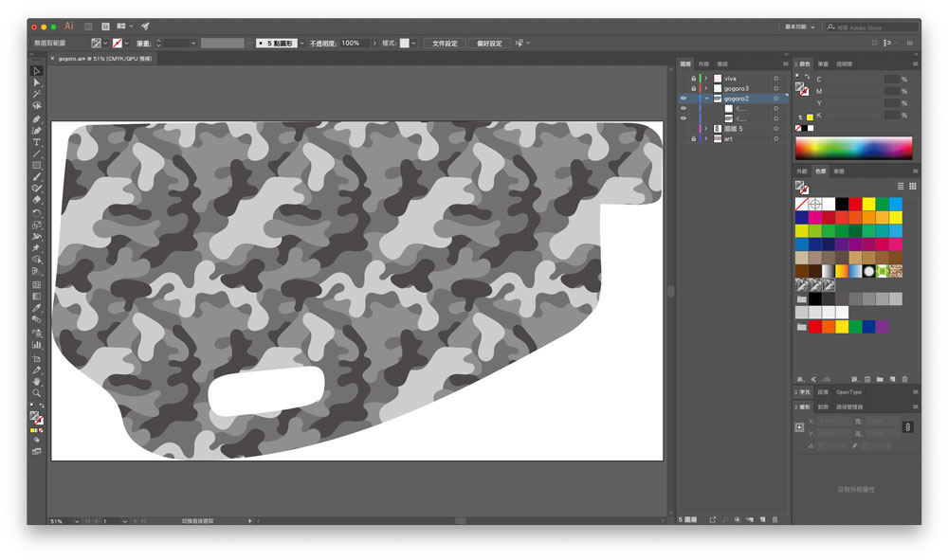Select the Pen tool
Viewport: 948px width, 560px height.
pos(37,118)
